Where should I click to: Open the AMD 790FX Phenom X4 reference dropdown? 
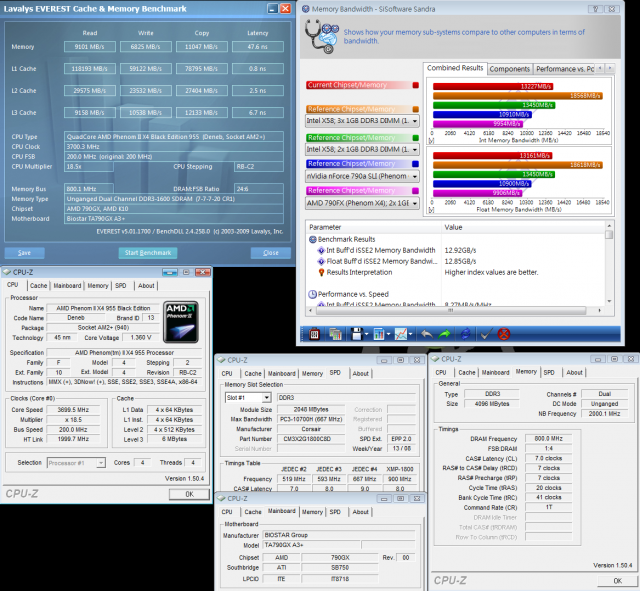click(362, 203)
